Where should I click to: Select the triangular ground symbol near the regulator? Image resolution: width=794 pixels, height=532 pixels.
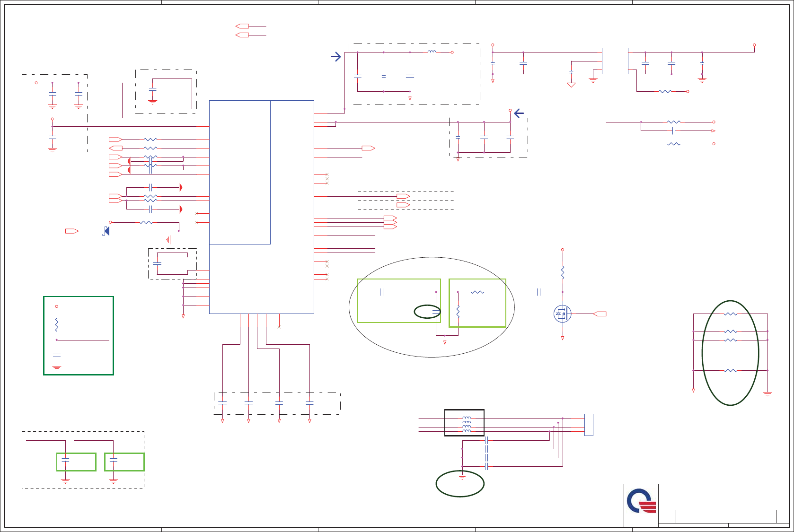[x=571, y=85]
